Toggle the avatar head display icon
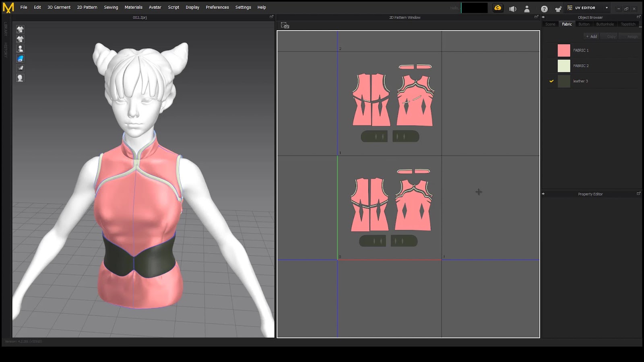Viewport: 644px width, 362px height. (20, 78)
